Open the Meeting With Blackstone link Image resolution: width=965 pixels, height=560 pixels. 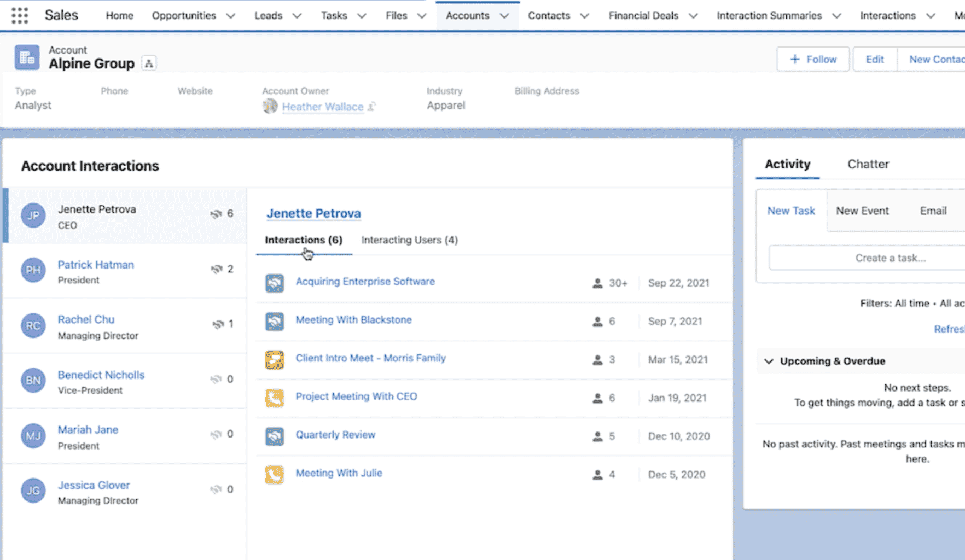(353, 320)
